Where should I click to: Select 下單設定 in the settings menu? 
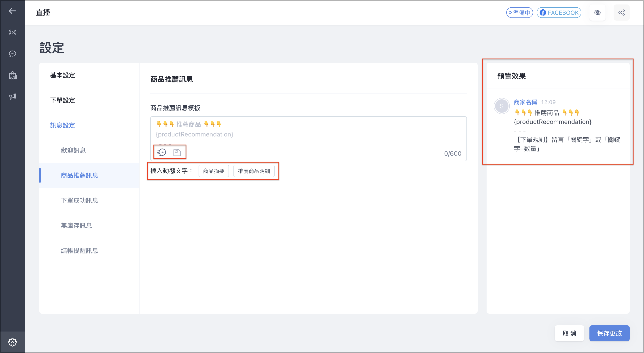63,100
